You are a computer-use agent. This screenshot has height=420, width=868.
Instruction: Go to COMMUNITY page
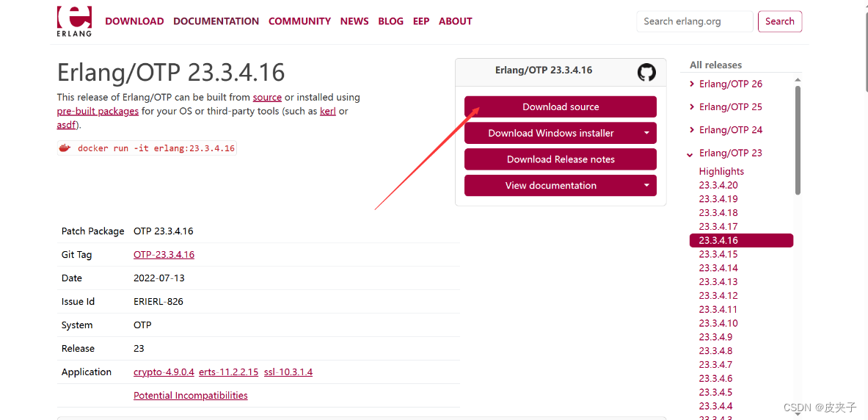[299, 21]
